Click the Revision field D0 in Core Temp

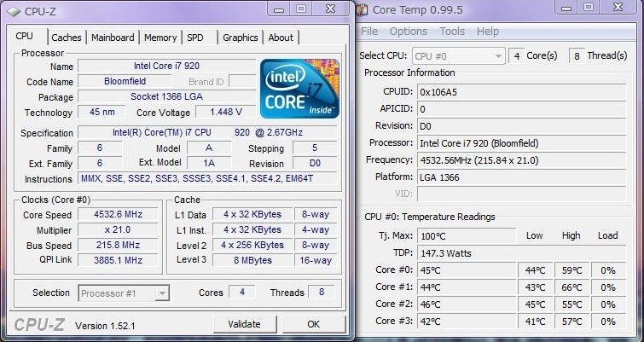click(522, 126)
